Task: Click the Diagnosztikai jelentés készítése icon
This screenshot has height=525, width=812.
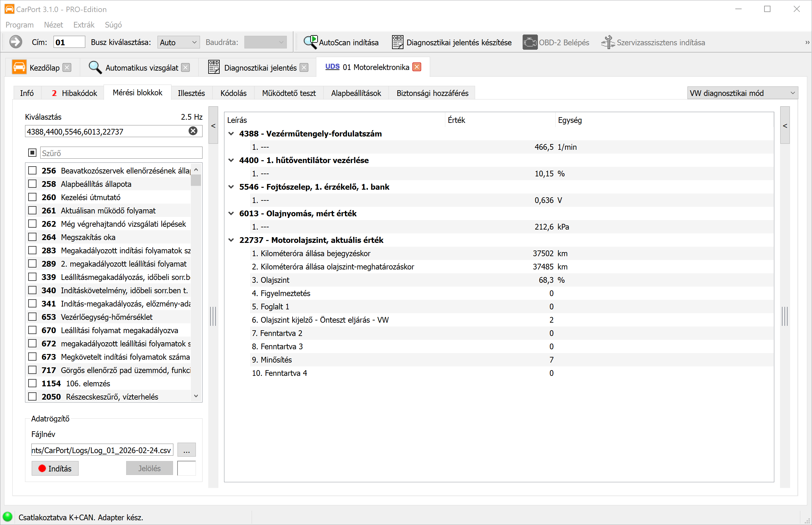Action: point(397,42)
